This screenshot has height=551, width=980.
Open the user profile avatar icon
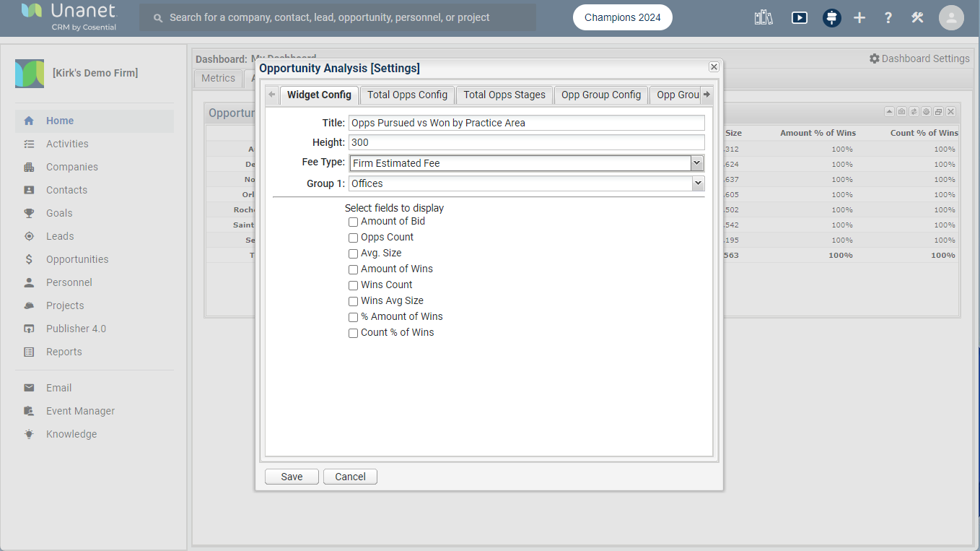(x=951, y=18)
